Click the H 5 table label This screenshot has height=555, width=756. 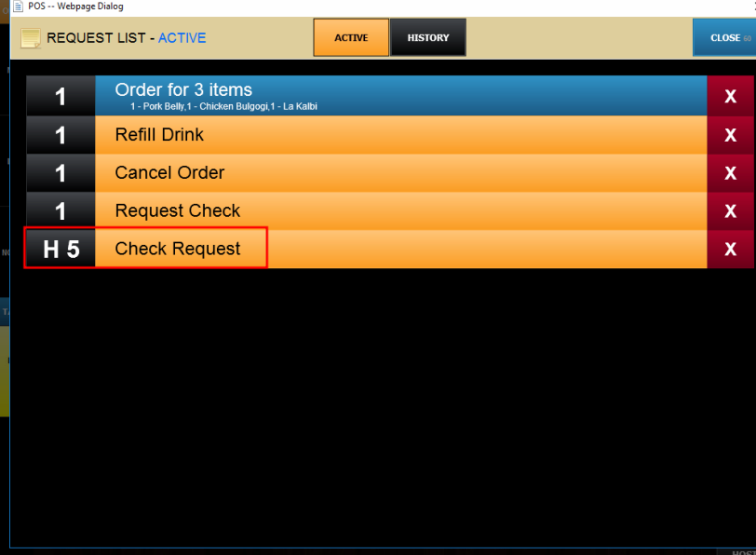coord(61,249)
